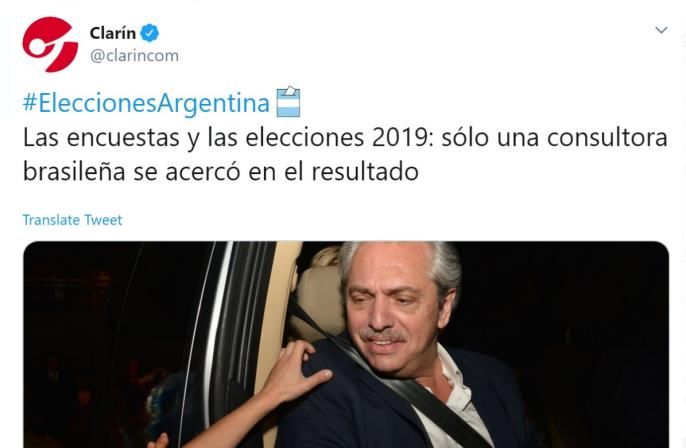The height and width of the screenshot is (448, 686).
Task: Select the line starting 'Las encuestas y las elecciones'
Action: [x=345, y=138]
